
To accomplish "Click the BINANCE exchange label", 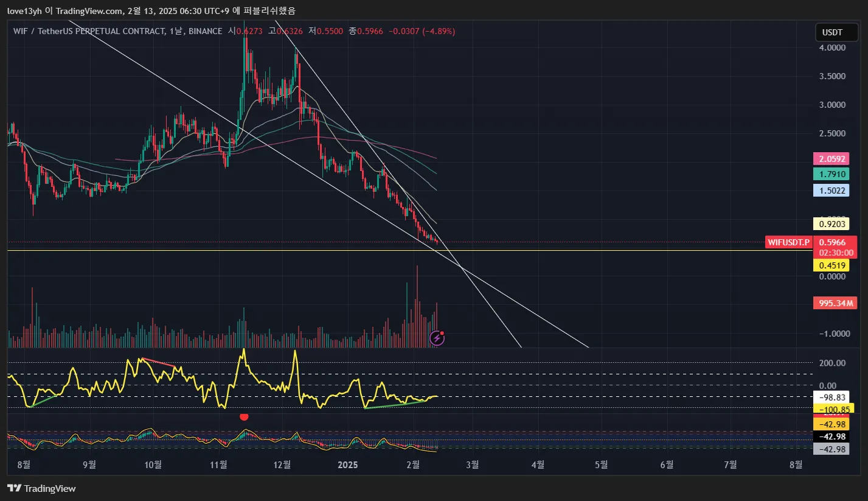I will (205, 31).
